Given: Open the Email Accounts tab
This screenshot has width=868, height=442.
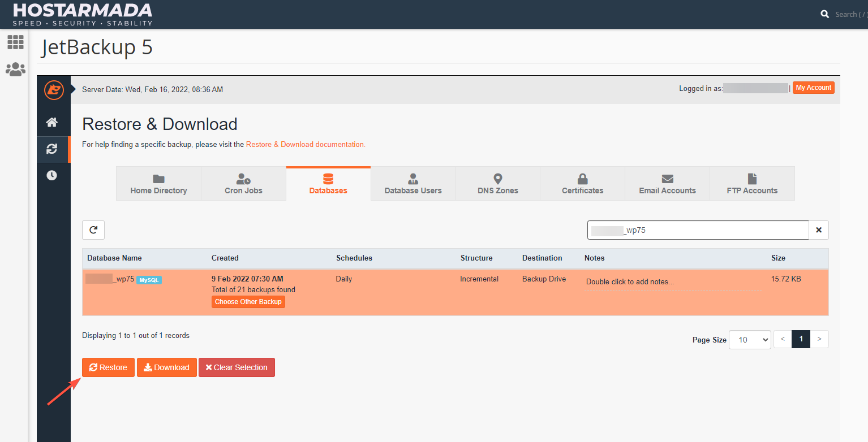Looking at the screenshot, I should click(667, 184).
